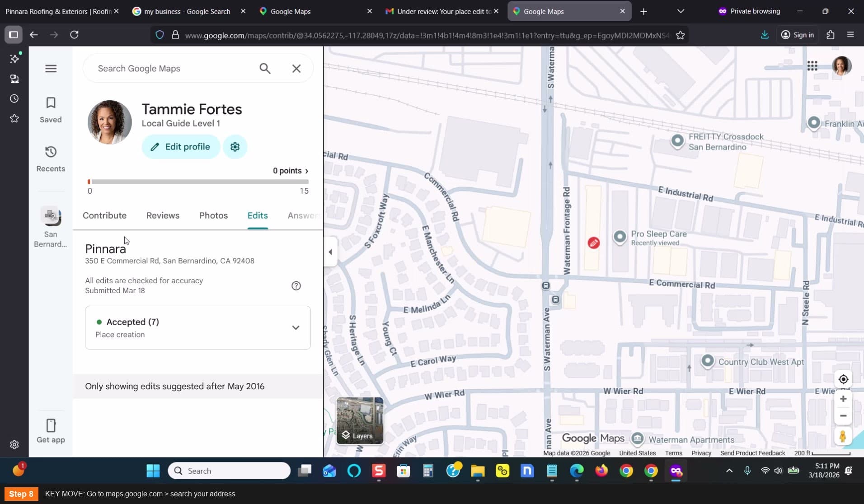This screenshot has height=504, width=864.
Task: Click the Windows taskbar search box
Action: (x=229, y=471)
